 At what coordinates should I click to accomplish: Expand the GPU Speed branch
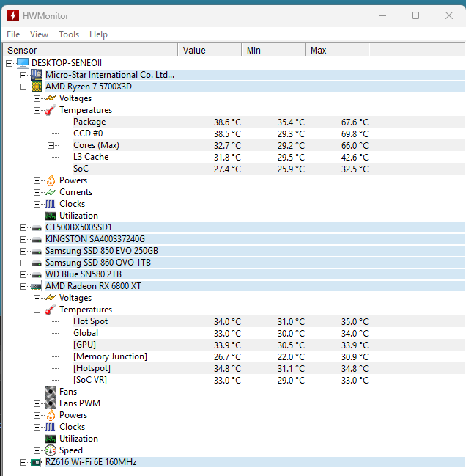(x=37, y=450)
